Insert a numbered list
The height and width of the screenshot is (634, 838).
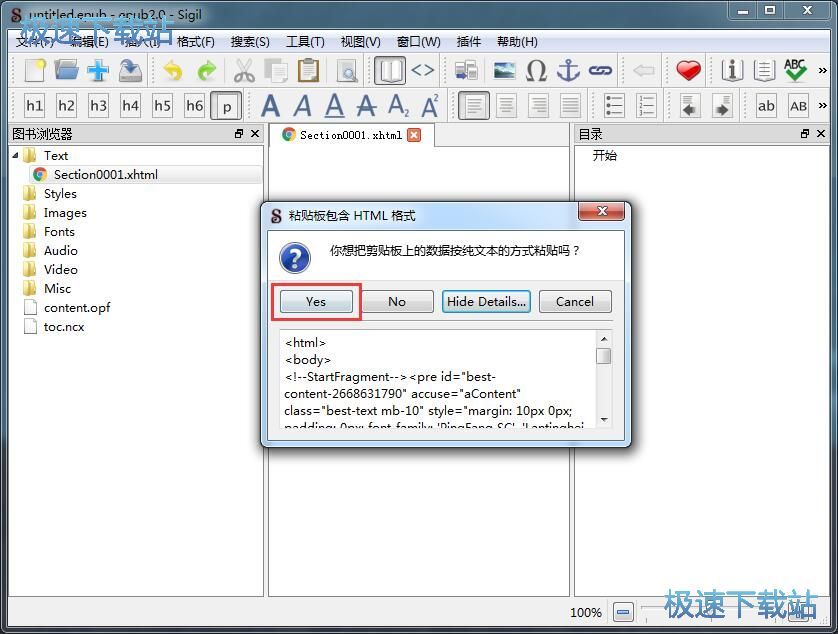pos(647,106)
